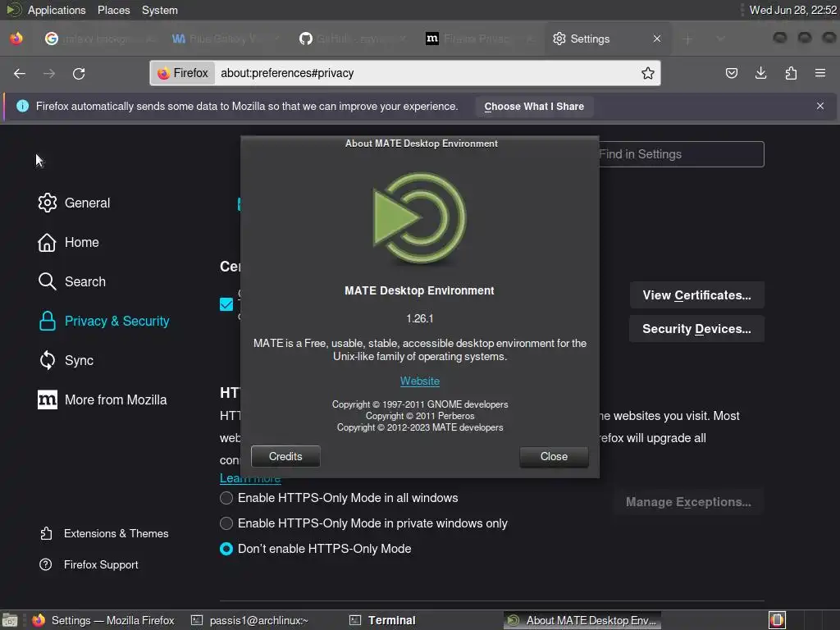
Task: Switch to the Google galaxy background tab
Action: [x=99, y=39]
